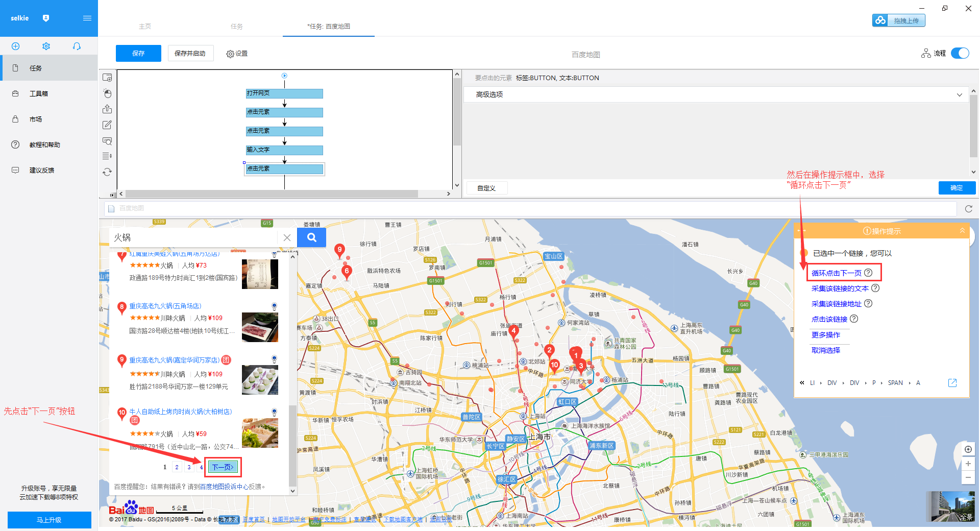The height and width of the screenshot is (531, 980).
Task: Click the loop cycle tool icon
Action: 107,172
